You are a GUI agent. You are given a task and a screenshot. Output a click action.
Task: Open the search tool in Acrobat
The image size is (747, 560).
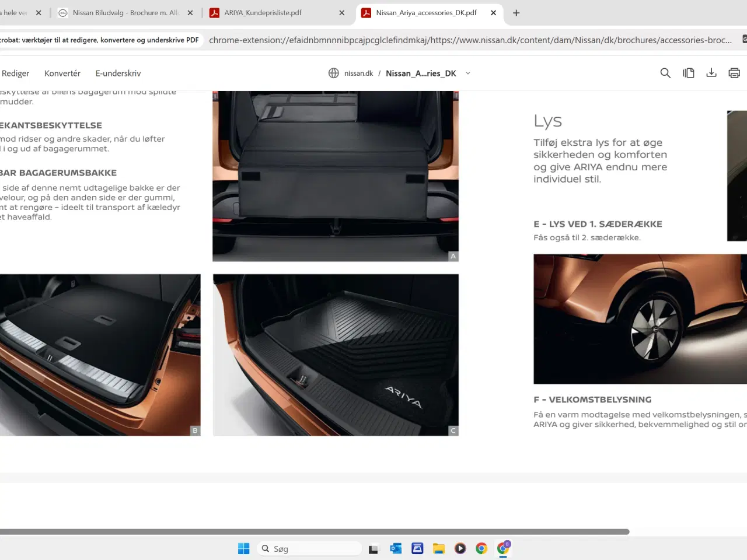coord(665,72)
